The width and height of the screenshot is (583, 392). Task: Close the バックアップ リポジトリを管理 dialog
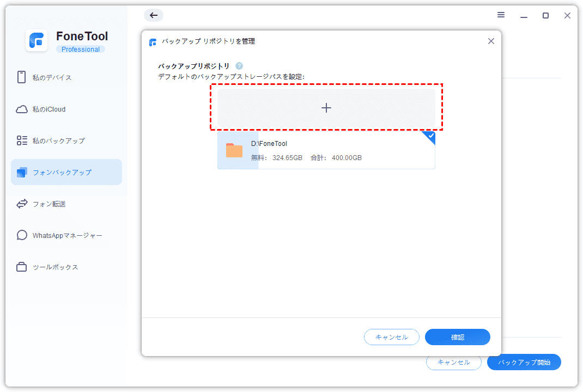pos(491,41)
